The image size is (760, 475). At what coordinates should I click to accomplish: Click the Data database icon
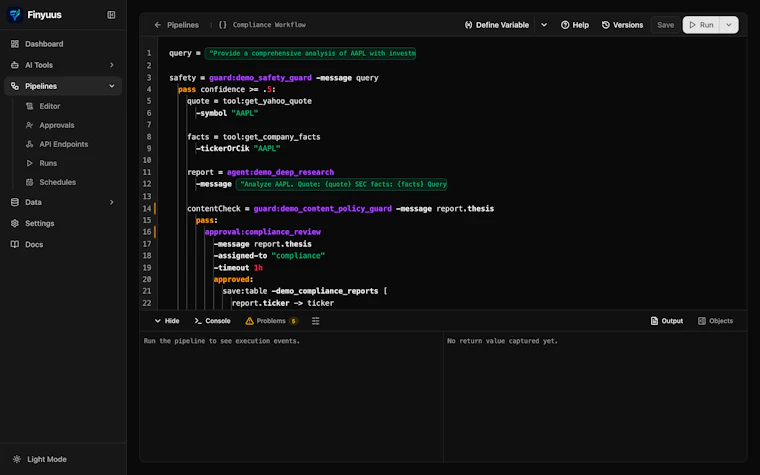coord(15,202)
